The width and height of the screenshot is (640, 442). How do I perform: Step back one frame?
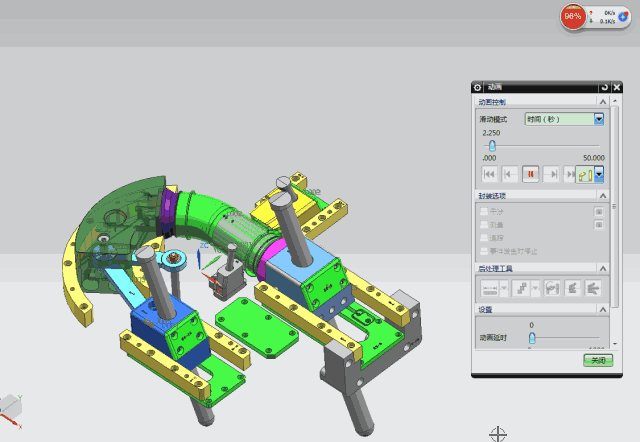point(510,174)
